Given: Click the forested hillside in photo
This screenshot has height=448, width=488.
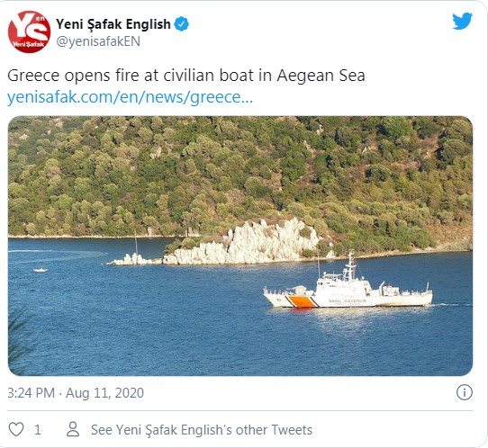Looking at the screenshot, I should point(240,175).
